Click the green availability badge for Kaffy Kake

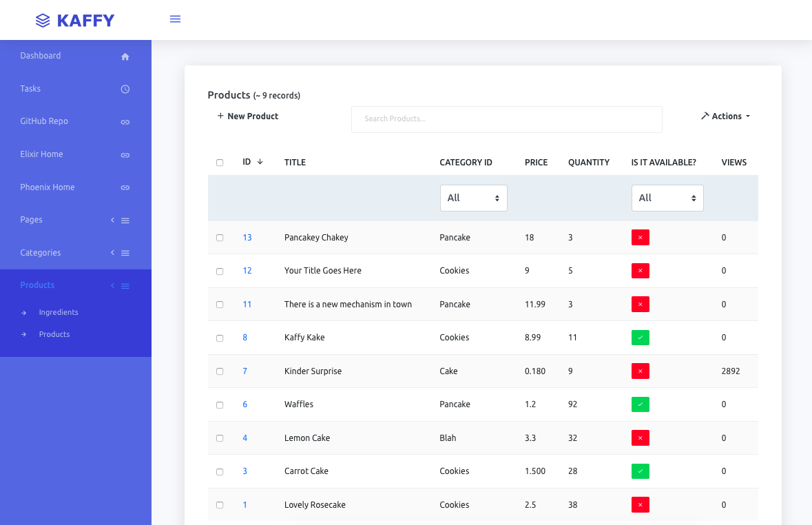click(x=640, y=338)
